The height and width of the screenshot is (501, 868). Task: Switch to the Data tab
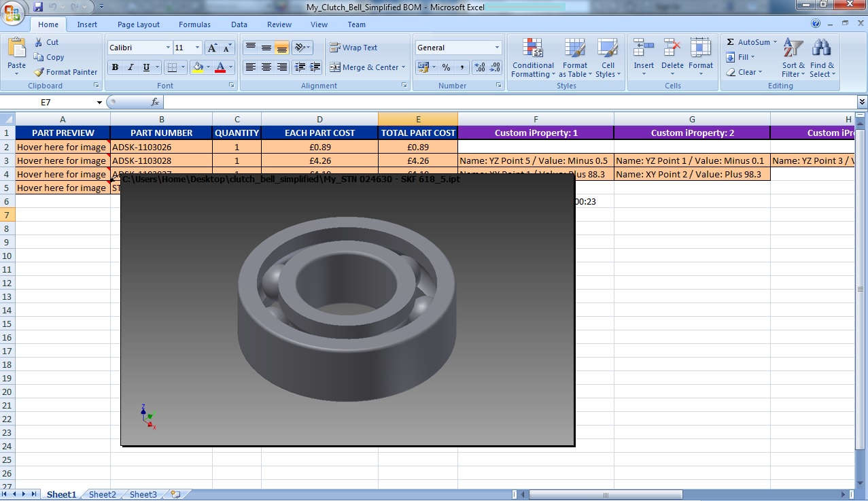[239, 24]
